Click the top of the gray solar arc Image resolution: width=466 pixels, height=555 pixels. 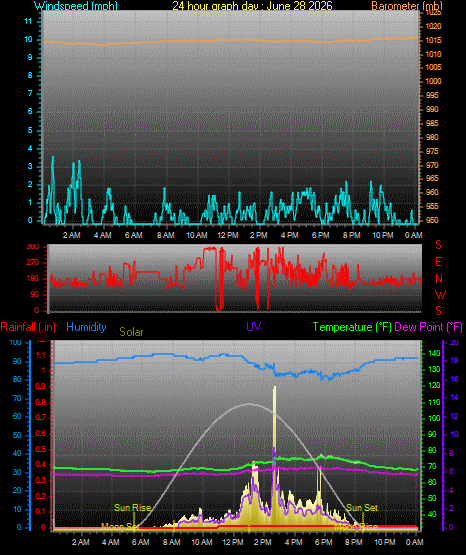[250, 404]
